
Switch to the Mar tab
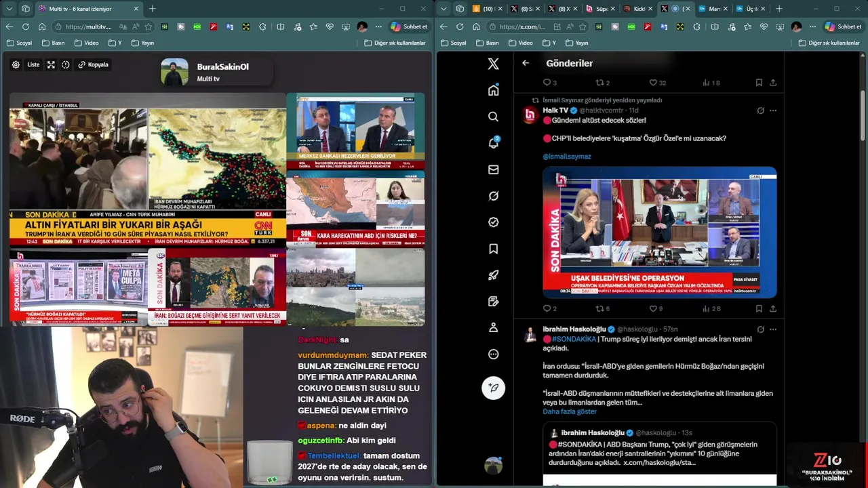(x=711, y=9)
